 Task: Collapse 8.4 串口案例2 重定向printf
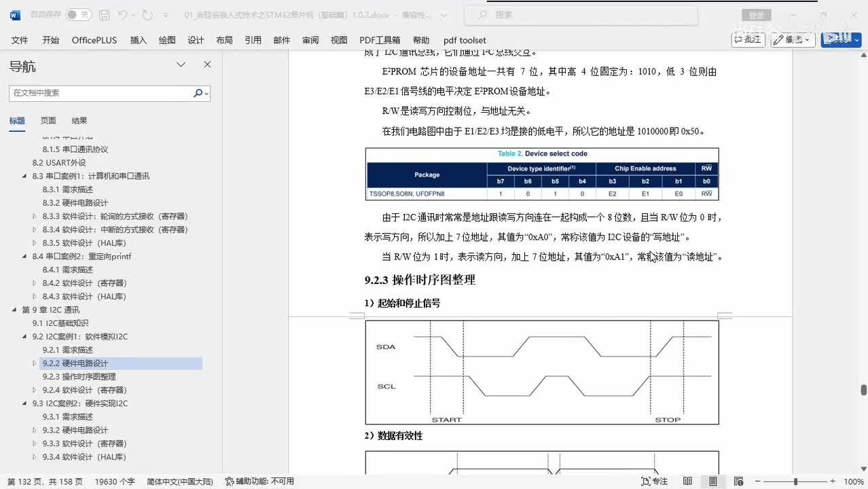pos(24,256)
